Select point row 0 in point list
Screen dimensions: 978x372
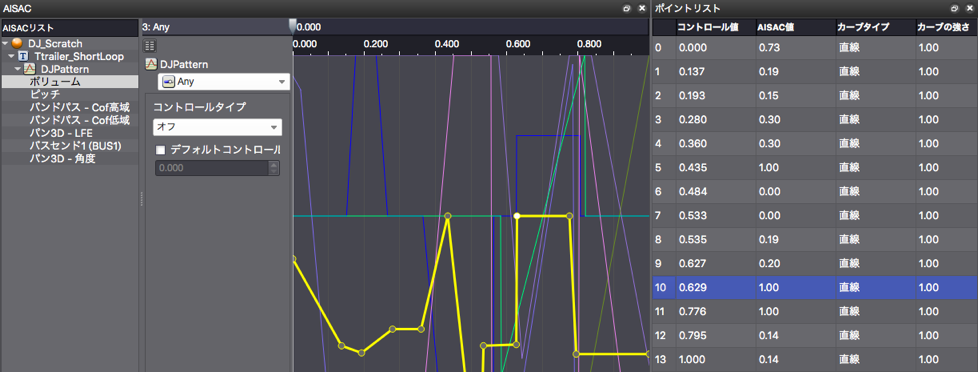[x=815, y=47]
